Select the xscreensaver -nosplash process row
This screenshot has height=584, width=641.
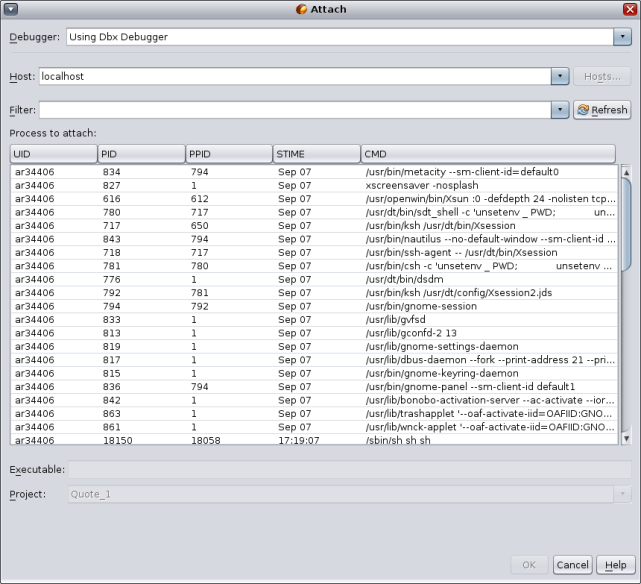coord(300,186)
